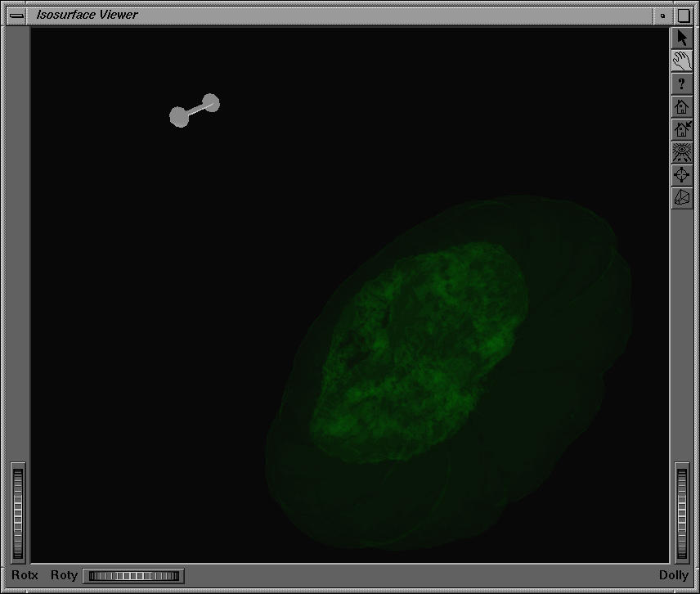Viewport: 700px width, 594px height.
Task: Activate the hand view tool
Action: [682, 61]
